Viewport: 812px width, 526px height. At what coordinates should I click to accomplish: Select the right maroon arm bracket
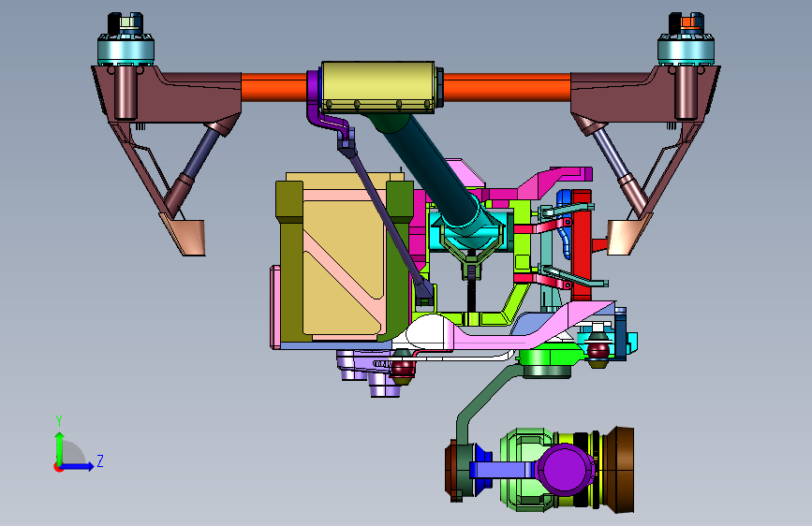point(645,95)
